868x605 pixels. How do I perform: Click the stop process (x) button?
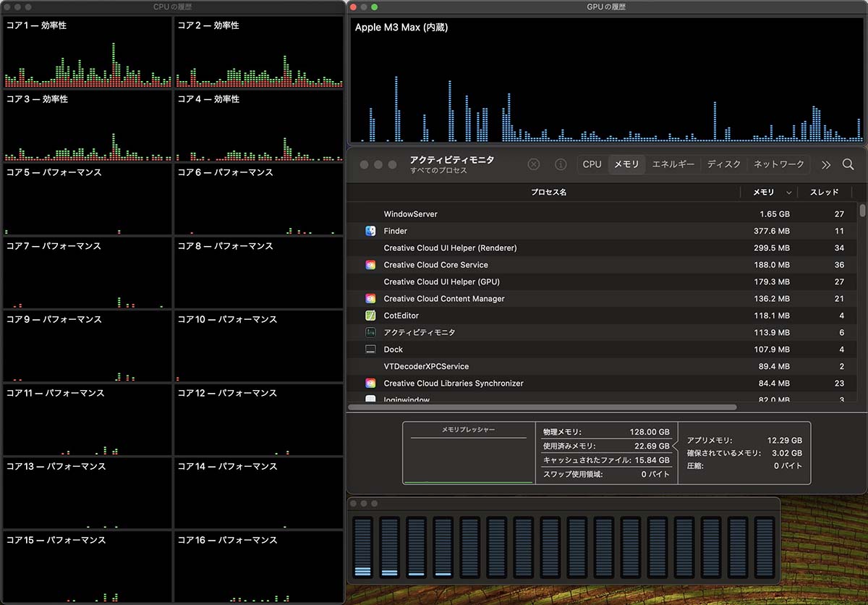tap(534, 164)
